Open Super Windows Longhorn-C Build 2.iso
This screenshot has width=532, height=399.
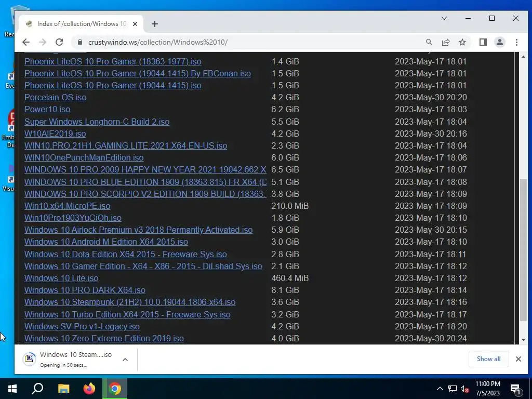[97, 122]
